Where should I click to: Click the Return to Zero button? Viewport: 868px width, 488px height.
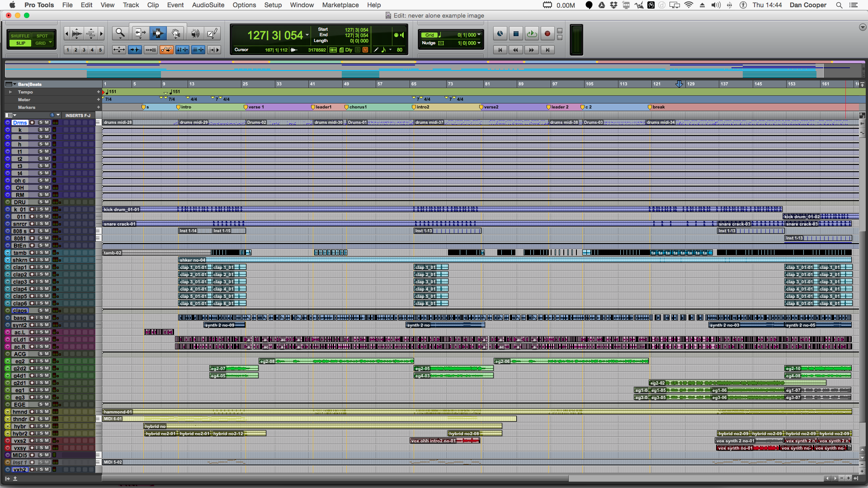pos(500,50)
